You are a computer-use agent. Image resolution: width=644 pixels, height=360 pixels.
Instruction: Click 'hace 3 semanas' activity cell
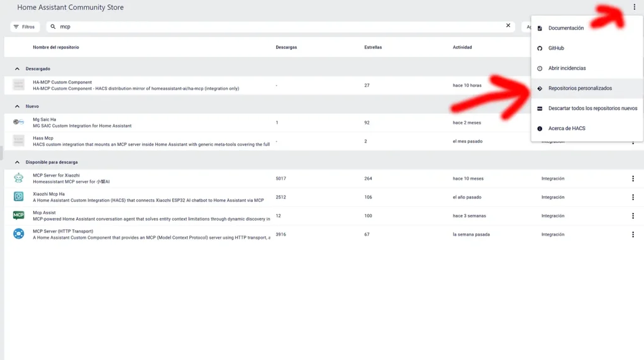[469, 216]
